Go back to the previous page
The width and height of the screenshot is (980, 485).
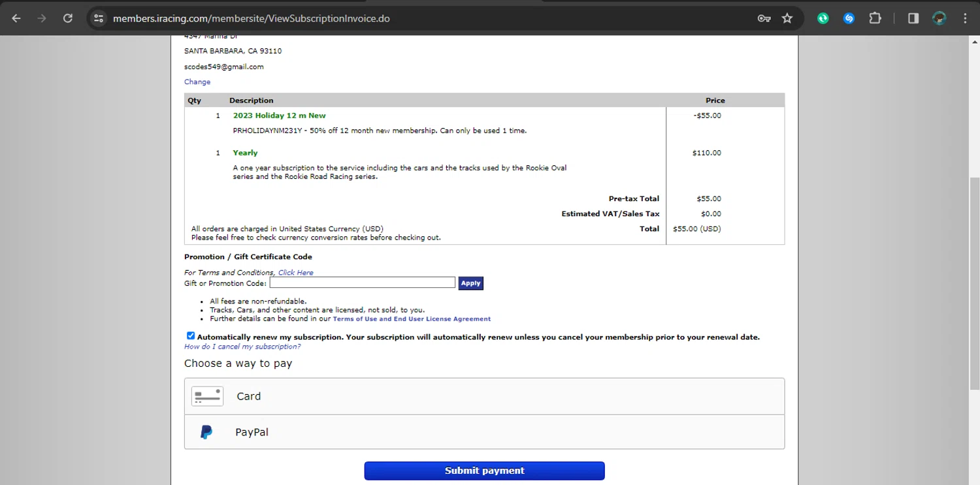click(16, 18)
